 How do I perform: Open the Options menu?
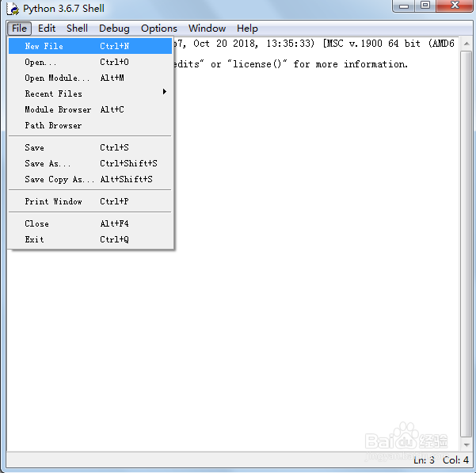coord(159,29)
